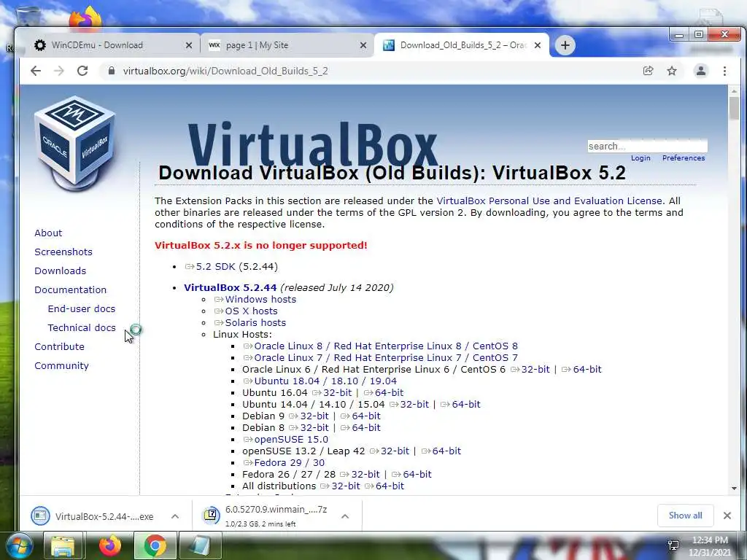Open Oracle Linux 8 / CentOS 8 link
The width and height of the screenshot is (747, 560).
point(385,346)
